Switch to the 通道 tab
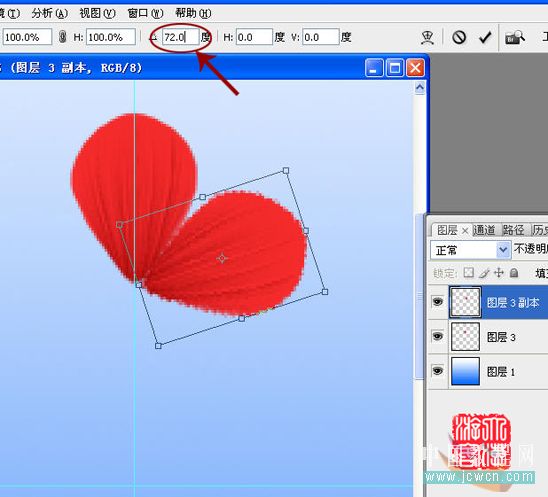This screenshot has height=497, width=548. (484, 230)
